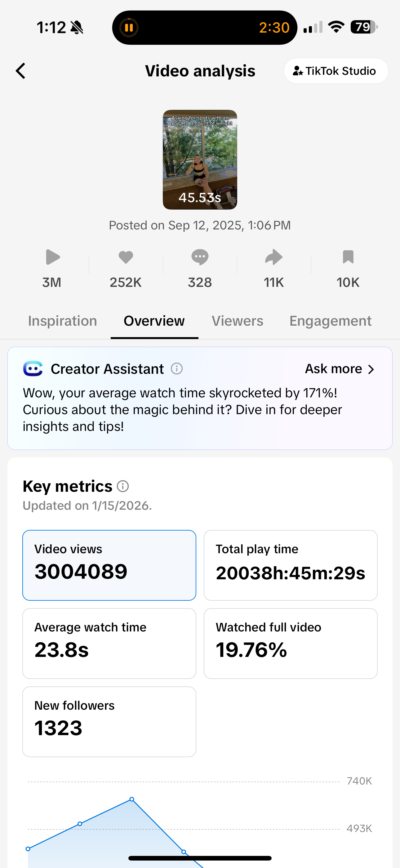
Task: Tap the shares arrow icon
Action: point(274,257)
